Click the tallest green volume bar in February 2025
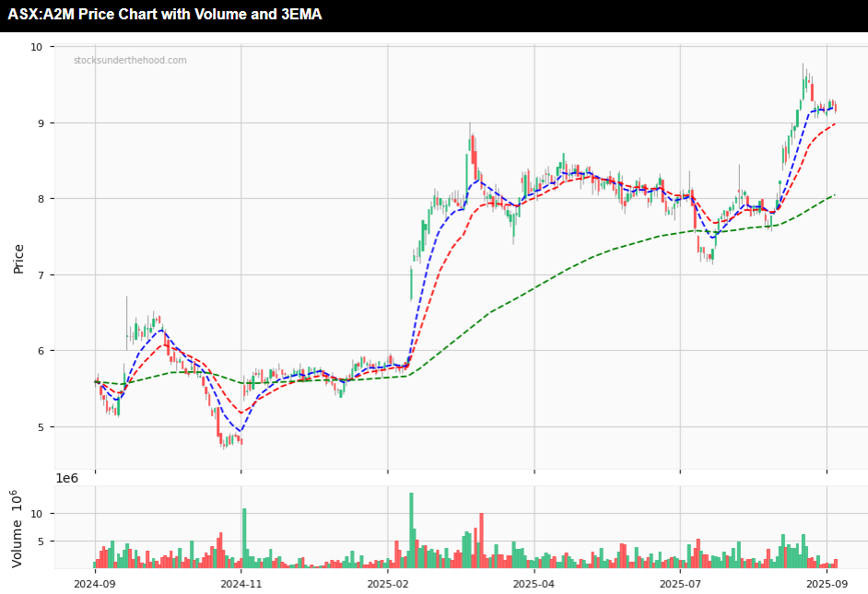The height and width of the screenshot is (594, 868). pos(411,530)
